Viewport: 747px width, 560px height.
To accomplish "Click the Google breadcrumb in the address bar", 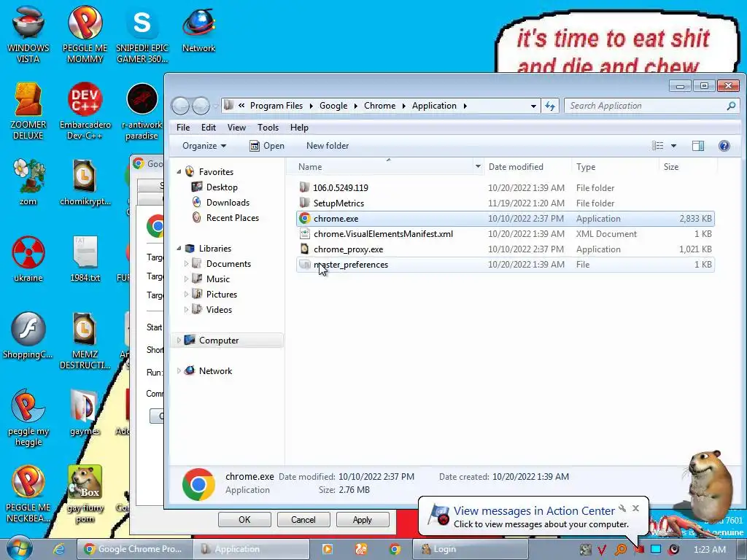I will point(333,106).
